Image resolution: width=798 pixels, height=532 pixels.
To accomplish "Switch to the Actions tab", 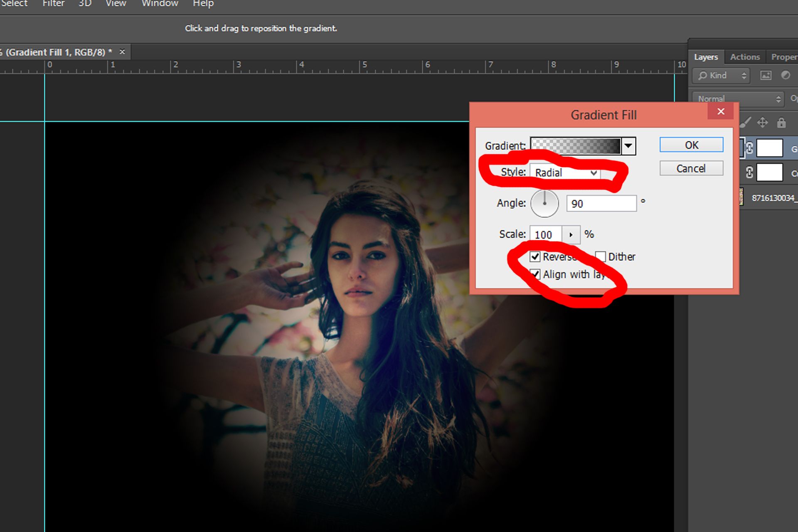I will [745, 57].
